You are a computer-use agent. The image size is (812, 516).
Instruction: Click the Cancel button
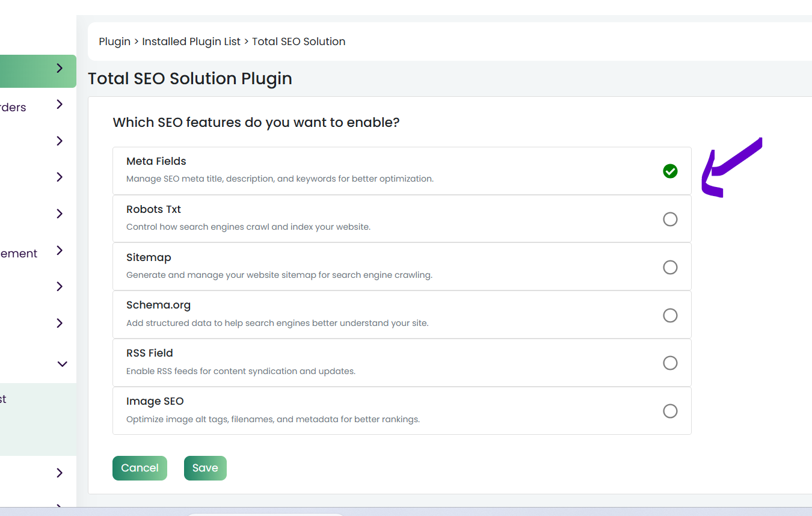coord(140,468)
